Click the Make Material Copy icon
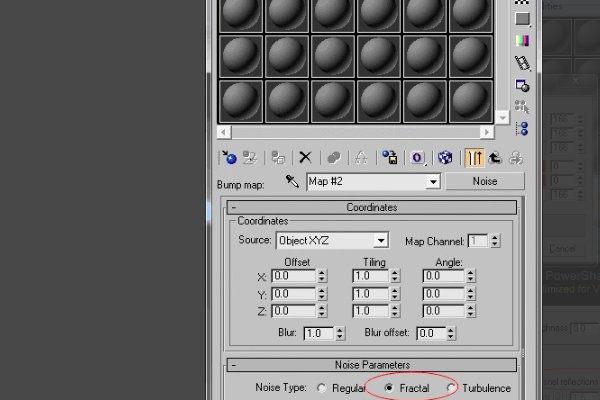600x400 pixels. coord(334,157)
